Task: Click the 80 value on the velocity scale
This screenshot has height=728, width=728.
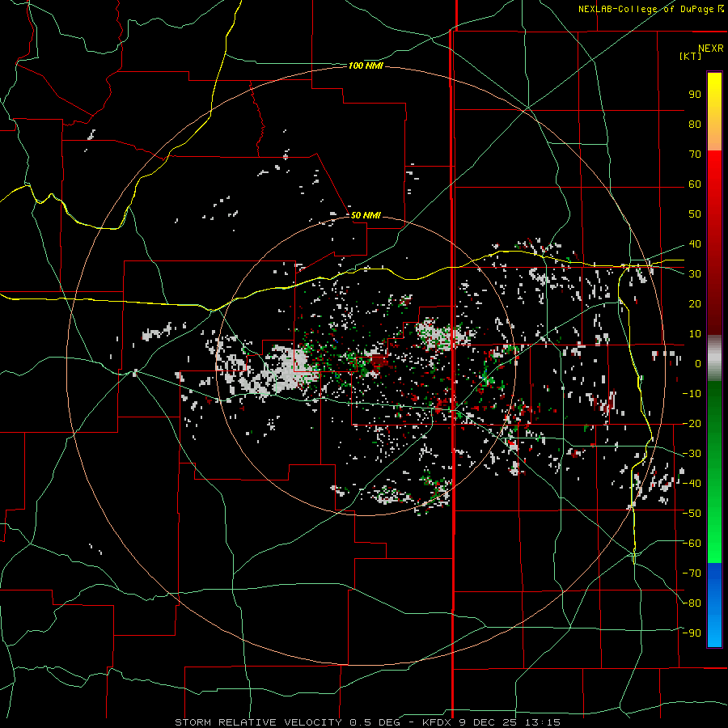Action: pyautogui.click(x=695, y=125)
